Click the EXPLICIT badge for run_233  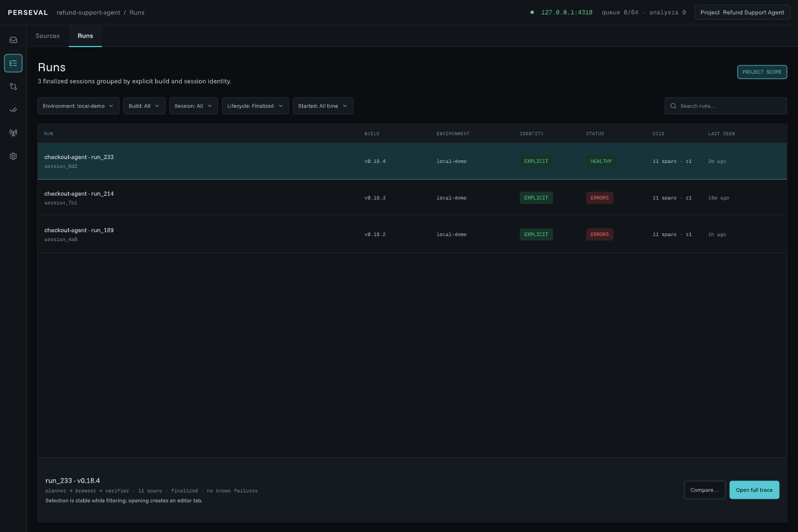coord(536,161)
